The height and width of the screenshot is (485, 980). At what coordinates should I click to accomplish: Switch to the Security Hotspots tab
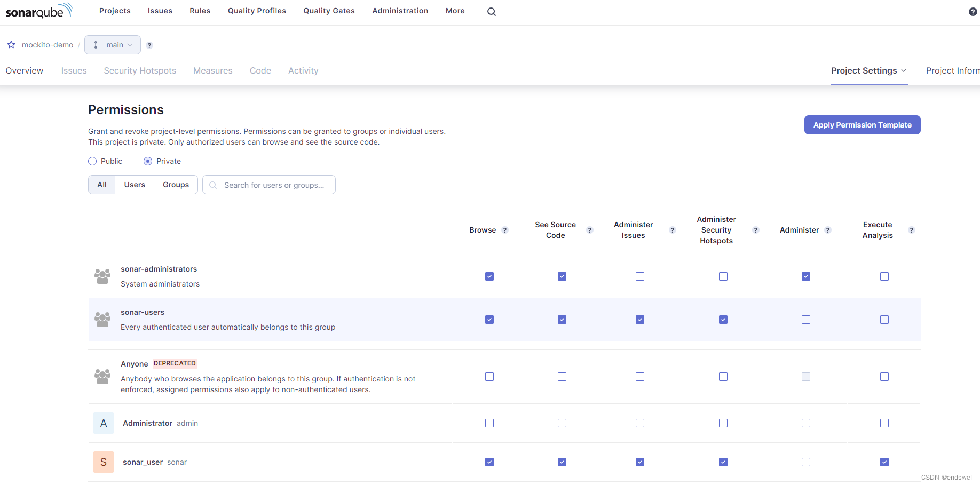pos(140,70)
